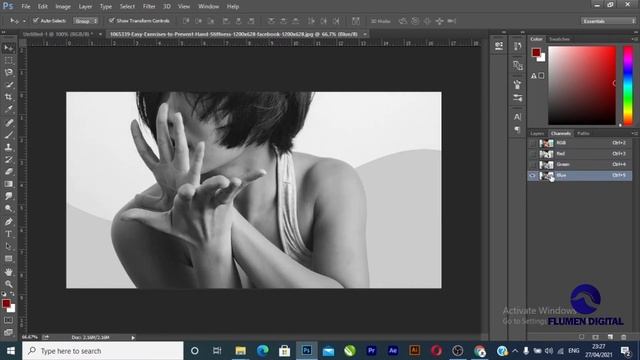Image resolution: width=640 pixels, height=360 pixels.
Task: Open Illustrator from the taskbar
Action: (x=415, y=351)
